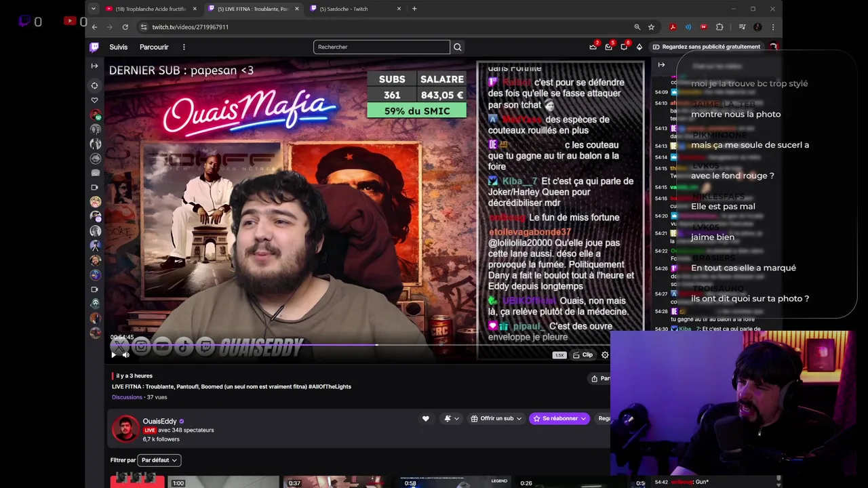
Task: Toggle the follow heart for OuaisEddy
Action: pyautogui.click(x=425, y=418)
